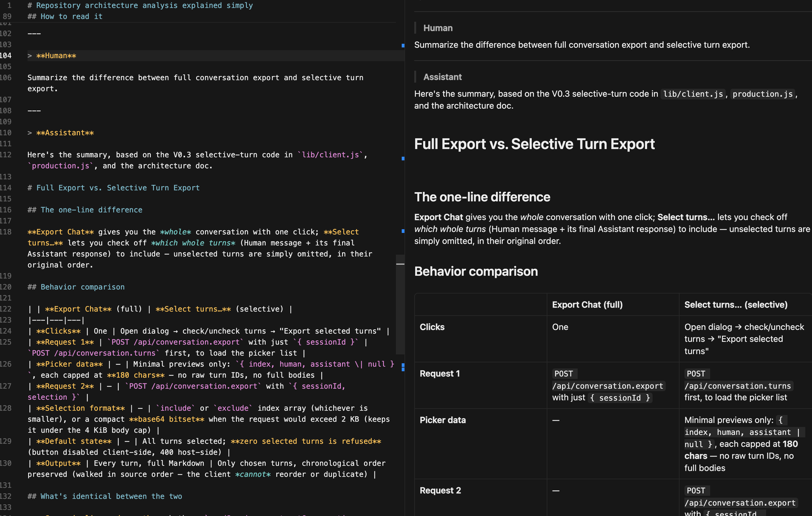Click line number 122 in the gutter
The width and height of the screenshot is (812, 516).
(6, 309)
